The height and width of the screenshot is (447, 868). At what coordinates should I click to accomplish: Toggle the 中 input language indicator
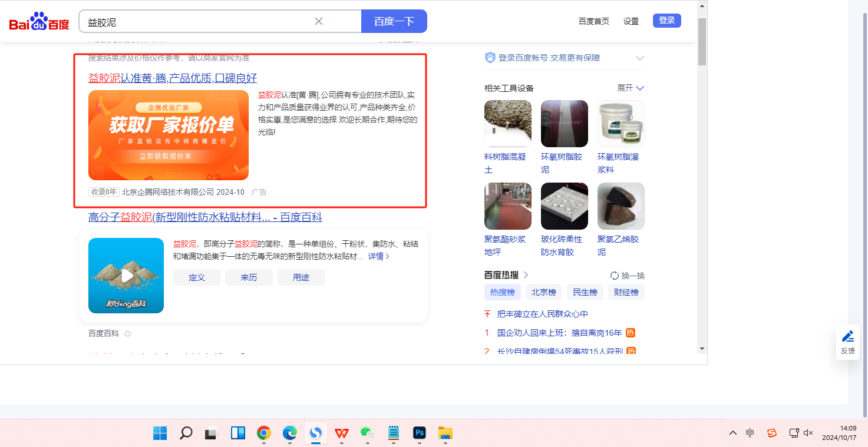750,433
